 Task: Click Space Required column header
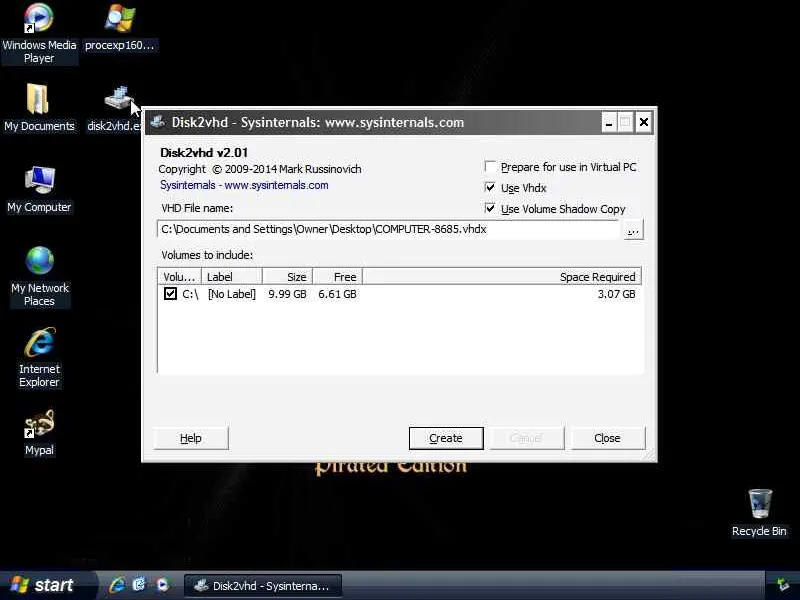tap(502, 277)
